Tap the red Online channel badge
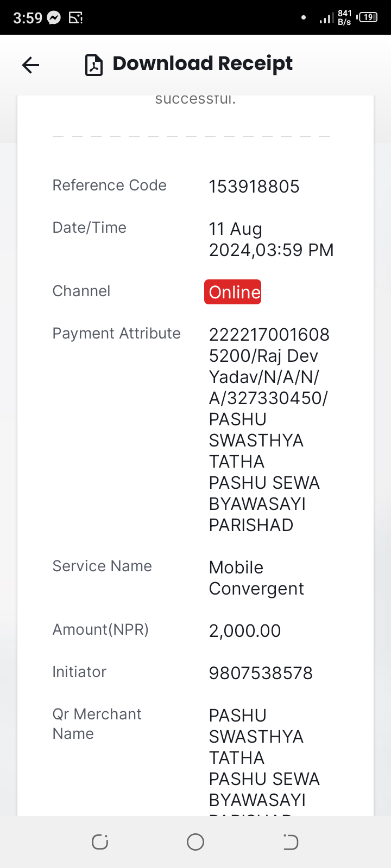This screenshot has height=868, width=391. [x=233, y=292]
